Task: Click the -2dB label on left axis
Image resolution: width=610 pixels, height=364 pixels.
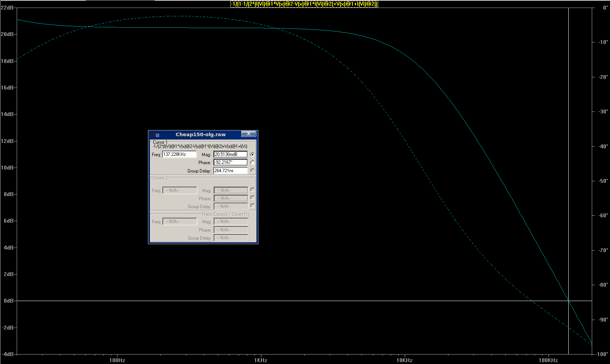Action: [8, 328]
